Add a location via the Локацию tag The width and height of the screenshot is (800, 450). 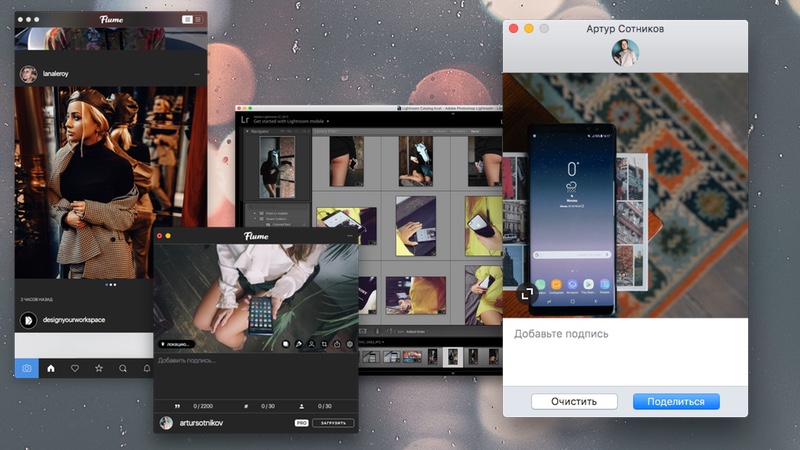tap(176, 344)
